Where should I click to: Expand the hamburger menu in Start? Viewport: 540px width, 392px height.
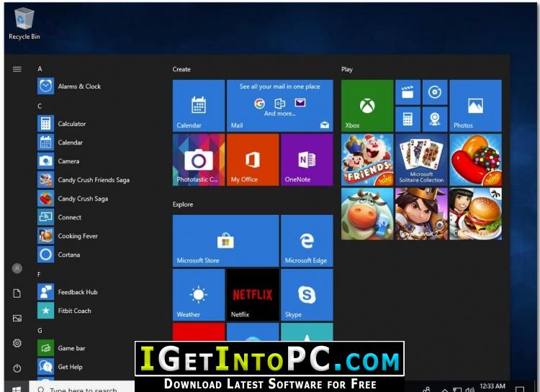pyautogui.click(x=17, y=69)
